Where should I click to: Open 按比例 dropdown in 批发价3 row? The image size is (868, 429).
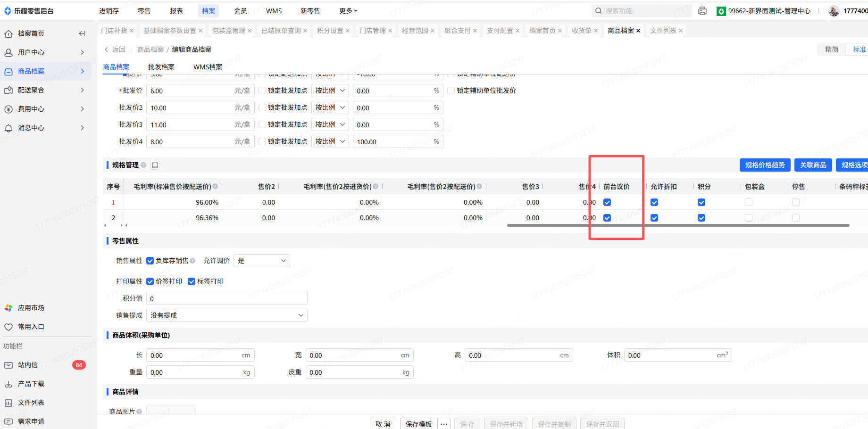coord(330,124)
